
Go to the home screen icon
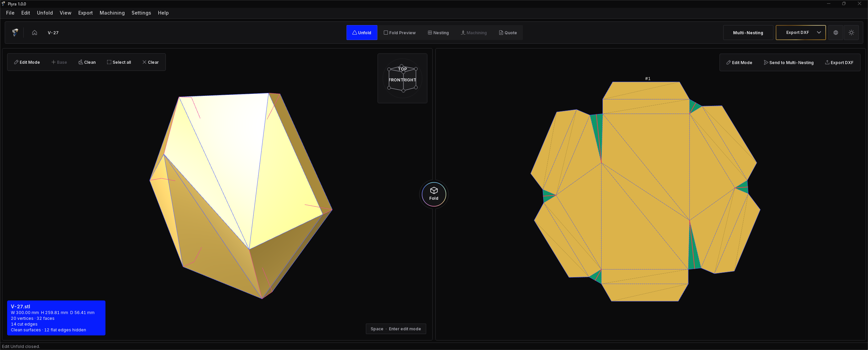click(35, 33)
